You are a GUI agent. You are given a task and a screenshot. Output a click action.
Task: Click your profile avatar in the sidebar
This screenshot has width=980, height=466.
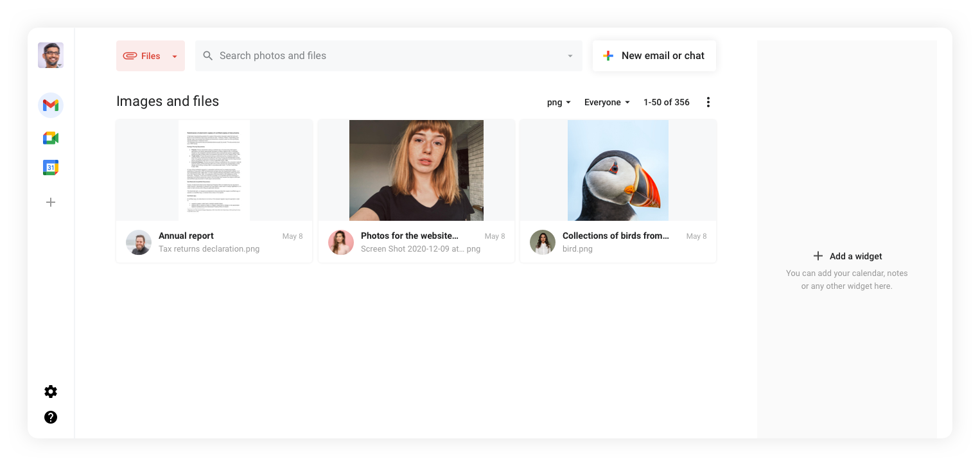[x=51, y=55]
